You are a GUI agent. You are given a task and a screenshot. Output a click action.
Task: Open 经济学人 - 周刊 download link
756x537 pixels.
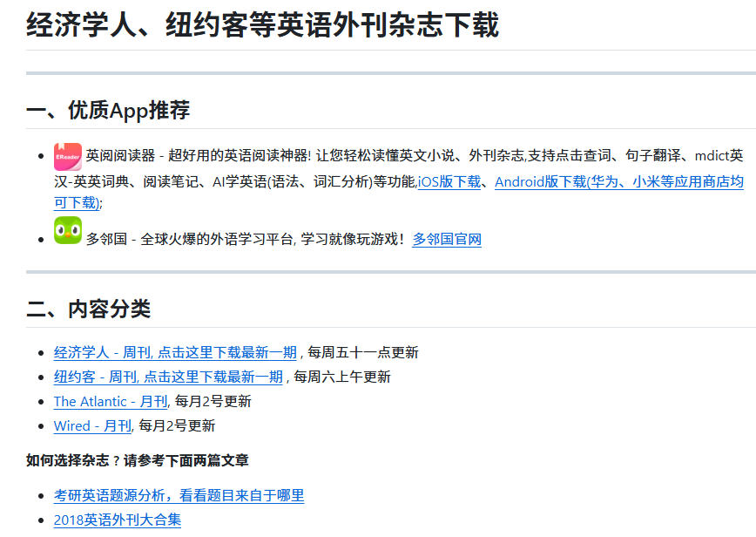coord(175,353)
